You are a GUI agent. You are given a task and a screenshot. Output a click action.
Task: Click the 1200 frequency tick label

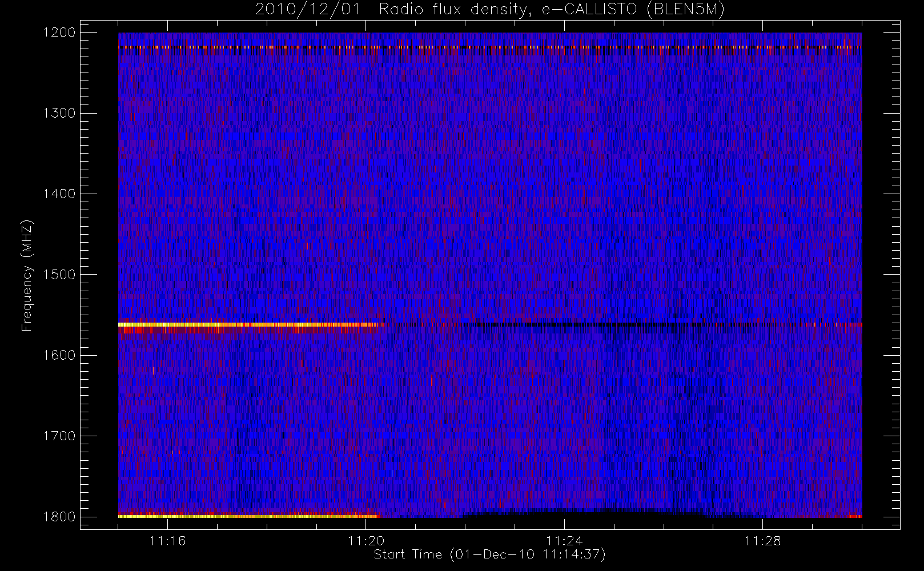[x=59, y=33]
